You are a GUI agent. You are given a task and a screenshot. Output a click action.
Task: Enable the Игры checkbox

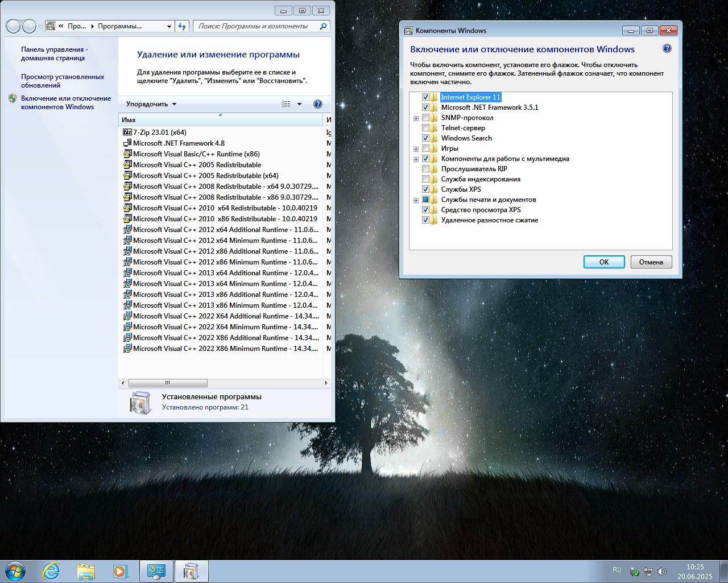(425, 148)
